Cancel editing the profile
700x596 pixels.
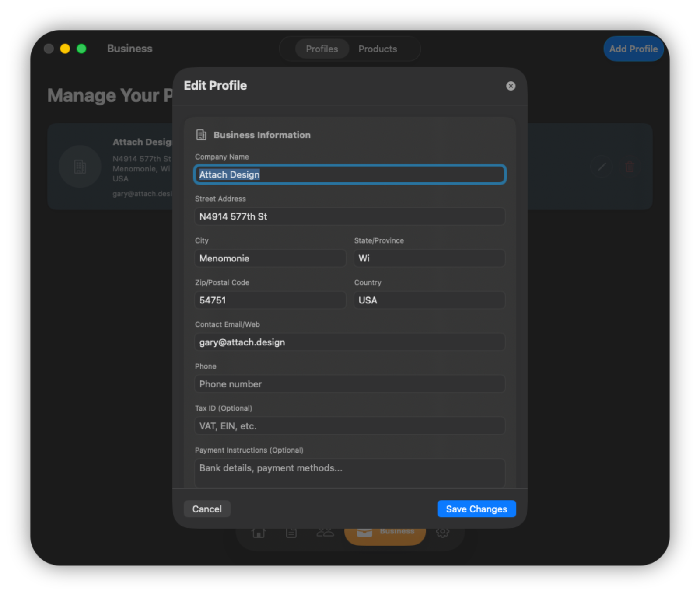tap(206, 509)
